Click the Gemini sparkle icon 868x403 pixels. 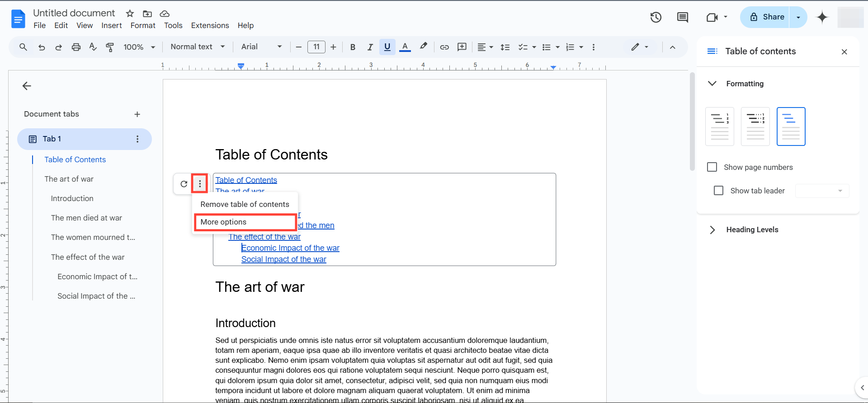tap(822, 18)
